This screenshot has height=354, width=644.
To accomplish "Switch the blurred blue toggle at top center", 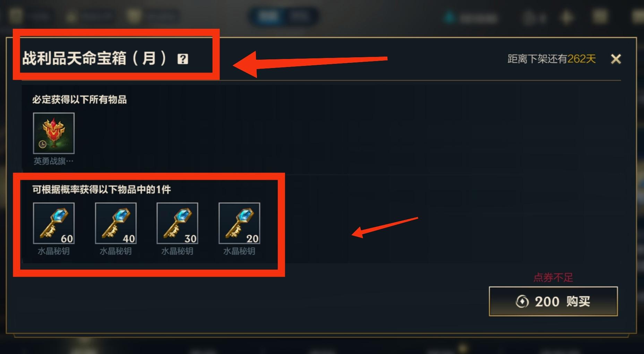I will 284,16.
